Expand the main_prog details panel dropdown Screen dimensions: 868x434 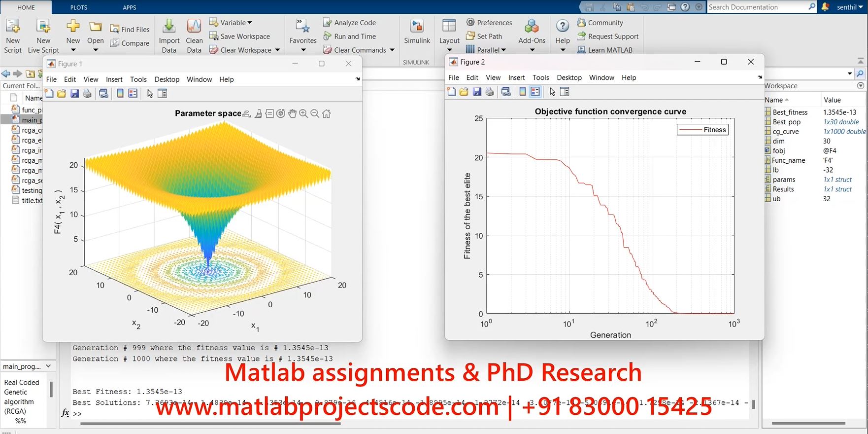pos(48,366)
